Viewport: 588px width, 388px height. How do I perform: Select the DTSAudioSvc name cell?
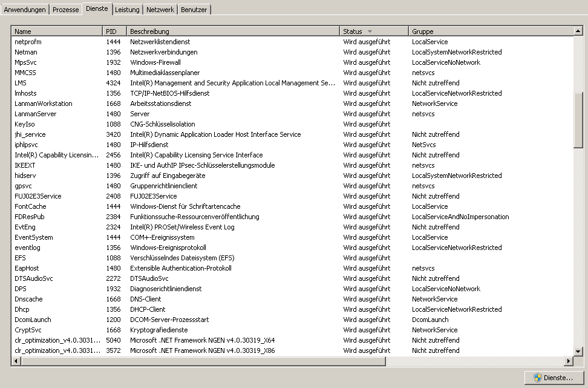(x=34, y=278)
